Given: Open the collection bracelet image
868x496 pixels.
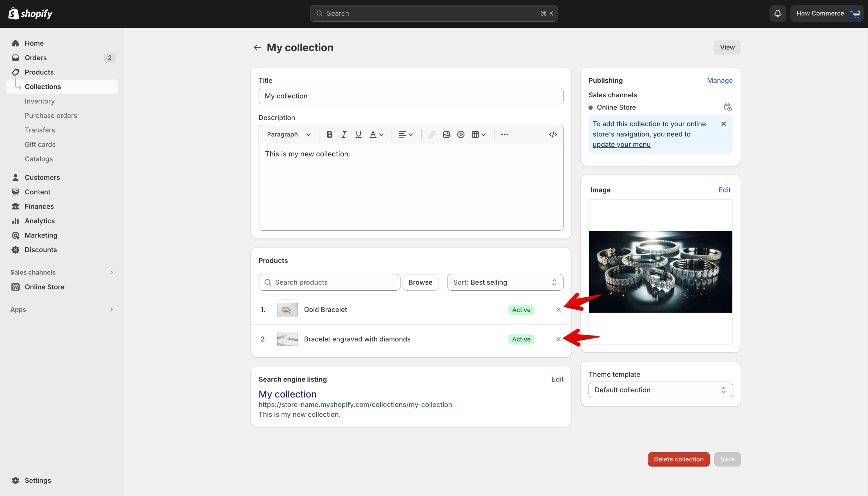Looking at the screenshot, I should coord(660,272).
